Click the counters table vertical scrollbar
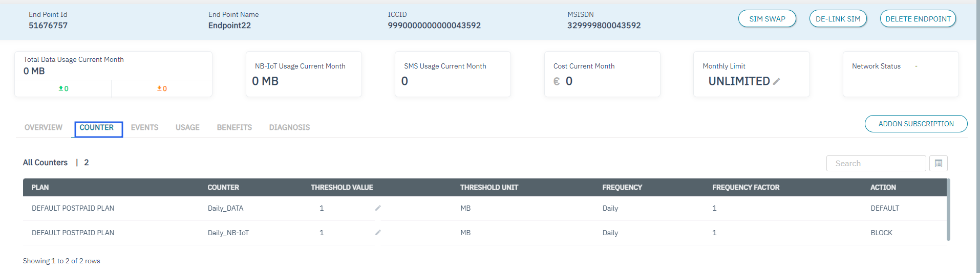The image size is (980, 273). tap(948, 210)
